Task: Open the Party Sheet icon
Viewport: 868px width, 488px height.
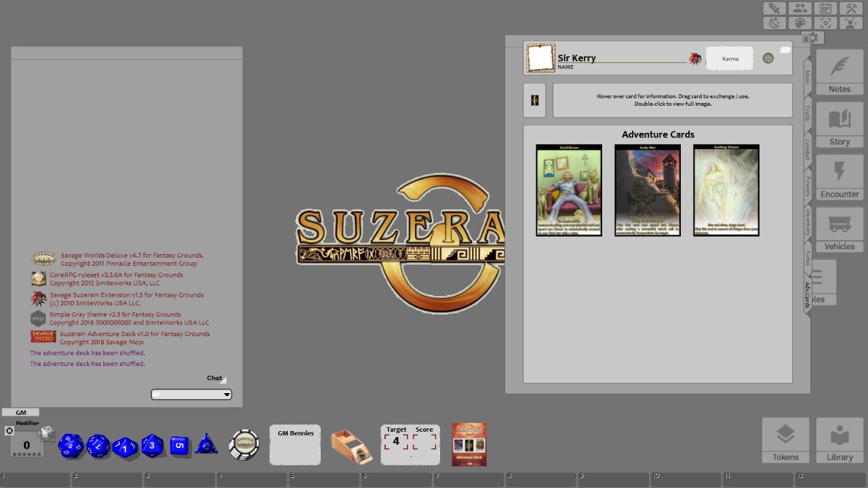Action: click(x=800, y=8)
